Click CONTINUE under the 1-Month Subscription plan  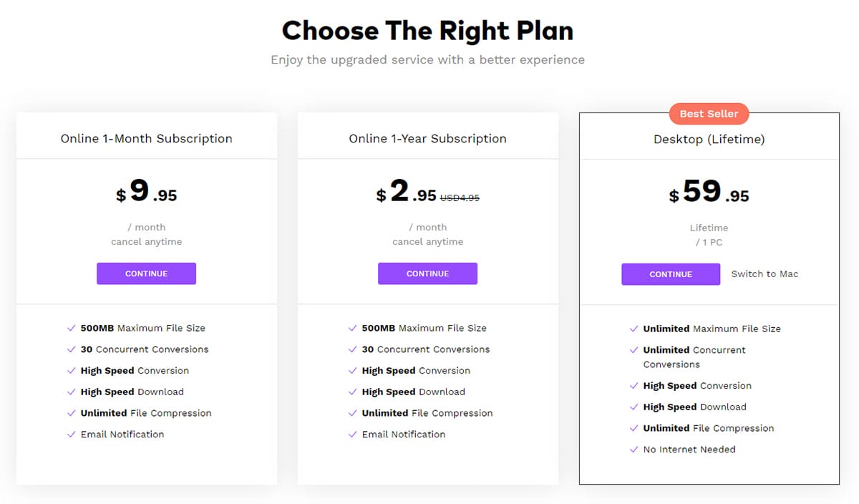(146, 273)
